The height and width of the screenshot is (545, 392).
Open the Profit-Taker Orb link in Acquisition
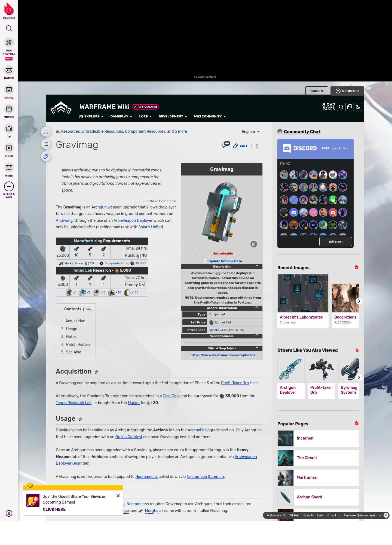click(235, 383)
